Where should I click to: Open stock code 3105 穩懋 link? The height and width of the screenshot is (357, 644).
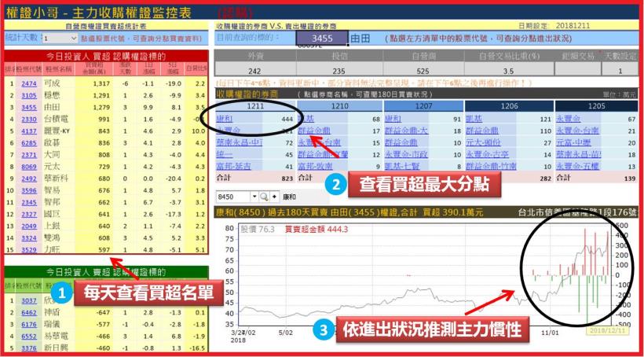[29, 95]
